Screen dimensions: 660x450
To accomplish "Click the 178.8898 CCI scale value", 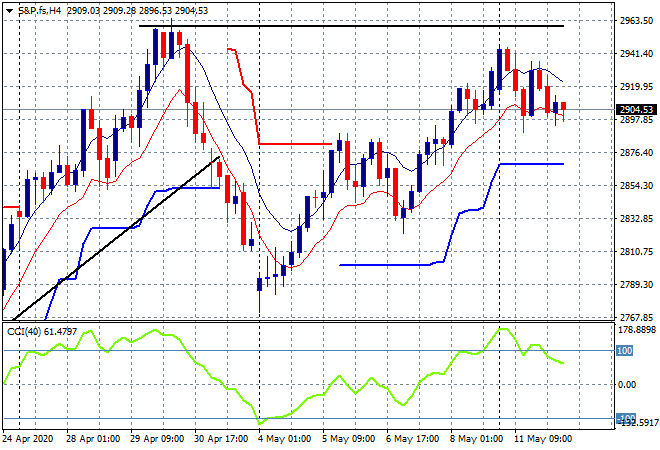I will [x=636, y=330].
